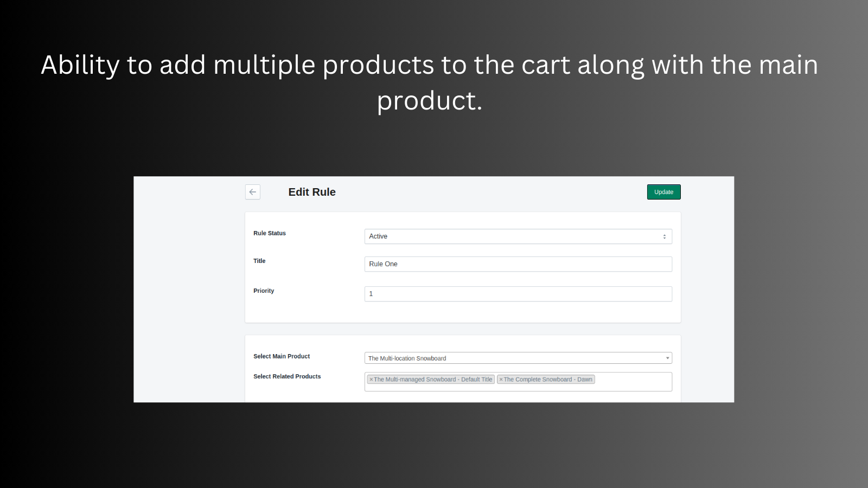Click The Multi-managed Snowboard - Default Title chip

(x=432, y=379)
